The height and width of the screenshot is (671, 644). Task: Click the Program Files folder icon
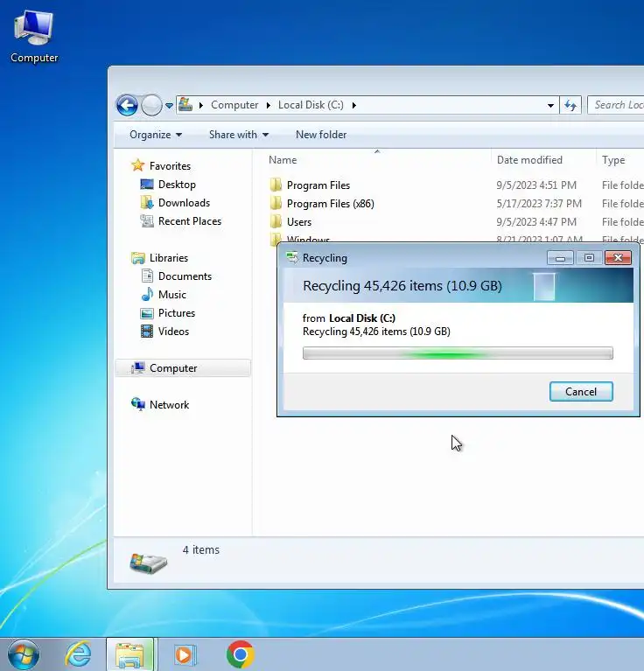(x=276, y=185)
